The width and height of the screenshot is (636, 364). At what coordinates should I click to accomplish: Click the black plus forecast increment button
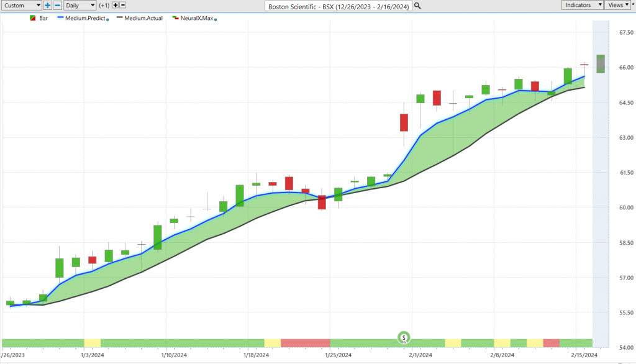(115, 5)
